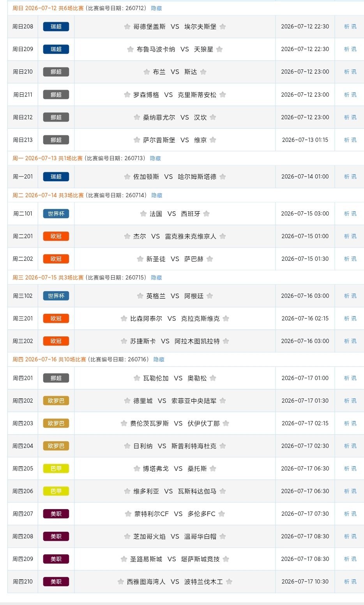
Task: Open 析 analysis for 周四205
Action: 346,469
